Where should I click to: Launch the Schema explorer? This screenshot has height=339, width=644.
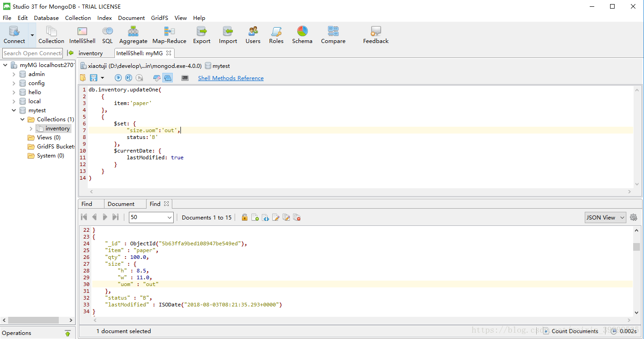[302, 35]
